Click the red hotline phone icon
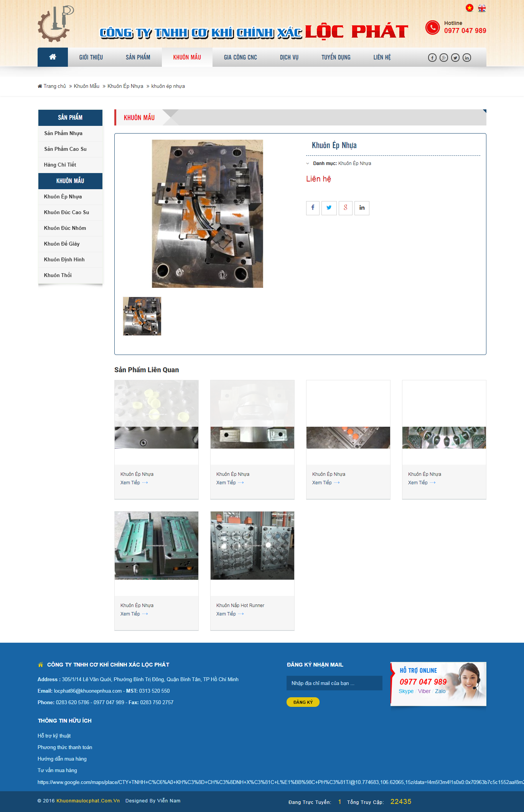 pos(432,27)
